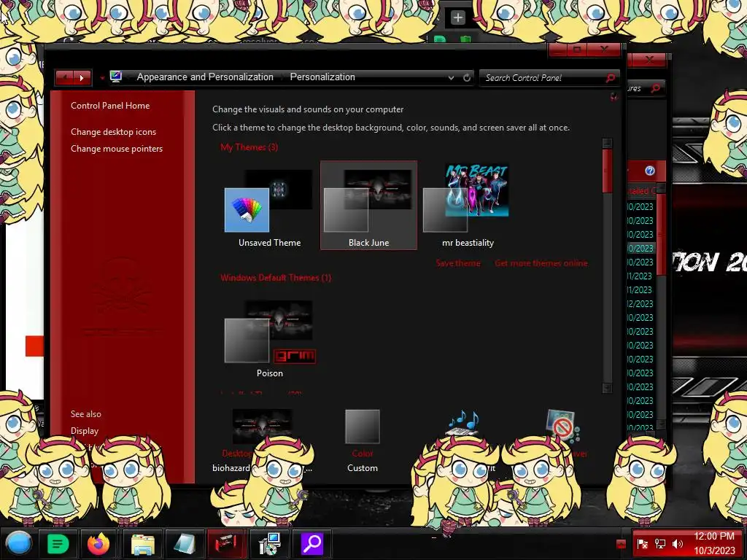Click the theme list scrollbar thumb

607,171
